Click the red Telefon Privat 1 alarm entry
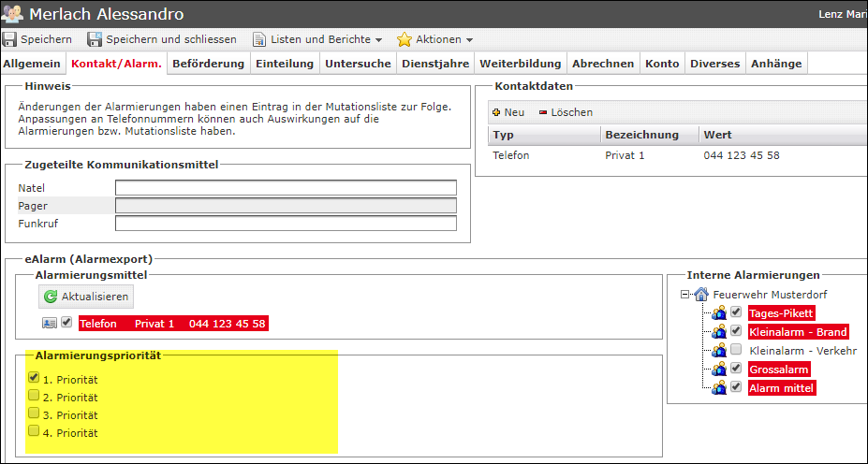The image size is (868, 464). [x=173, y=324]
